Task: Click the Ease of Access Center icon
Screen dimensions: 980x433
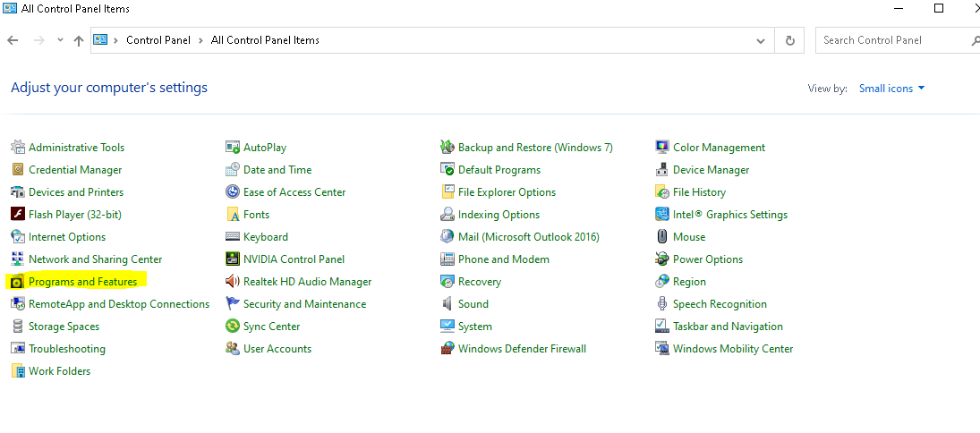Action: tap(233, 192)
